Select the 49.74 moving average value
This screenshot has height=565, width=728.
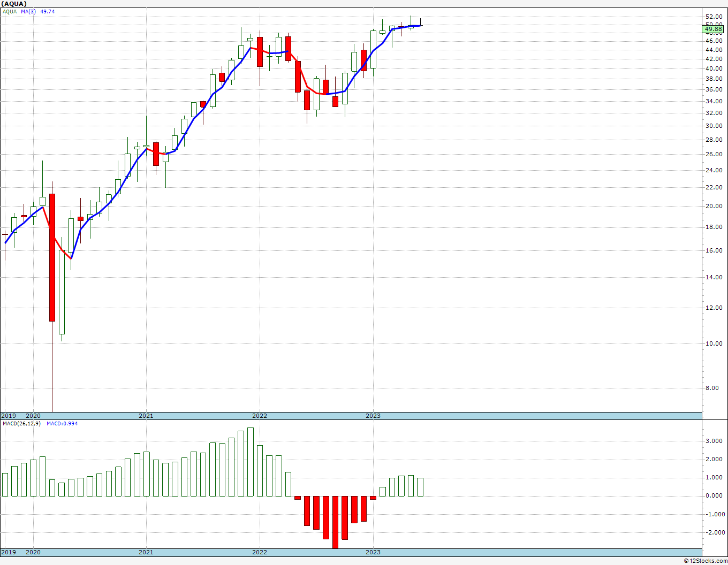pos(48,11)
